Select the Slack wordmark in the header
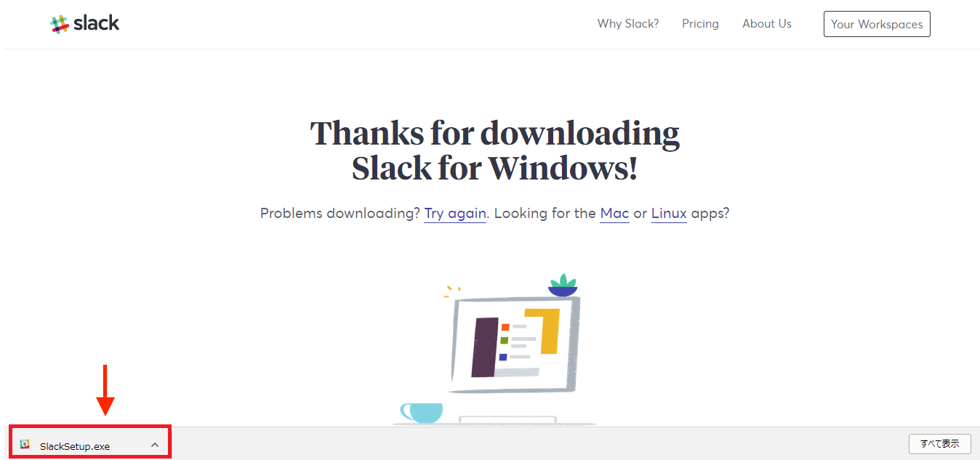The height and width of the screenshot is (460, 980). 97,23
